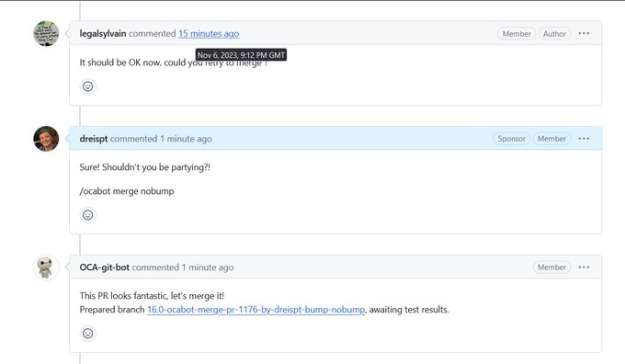
Task: Open options menu on dreispt's comment
Action: coord(584,139)
